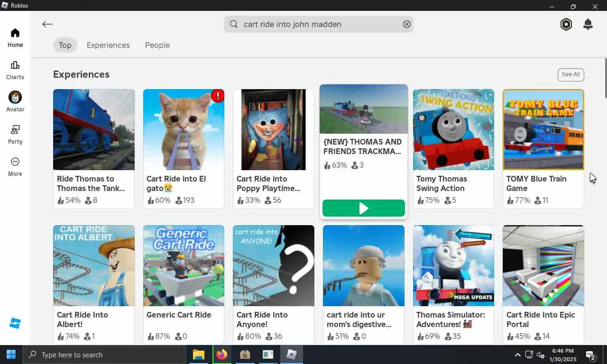Click the 'TOMY Blue Train Game' title text
Image resolution: width=607 pixels, height=364 pixels.
click(536, 183)
